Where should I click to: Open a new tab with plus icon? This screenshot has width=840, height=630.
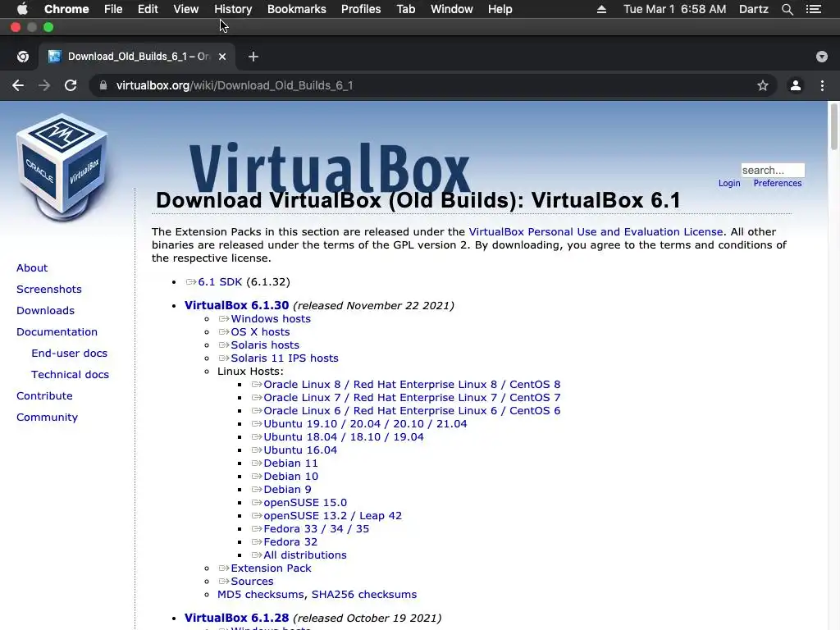tap(253, 57)
